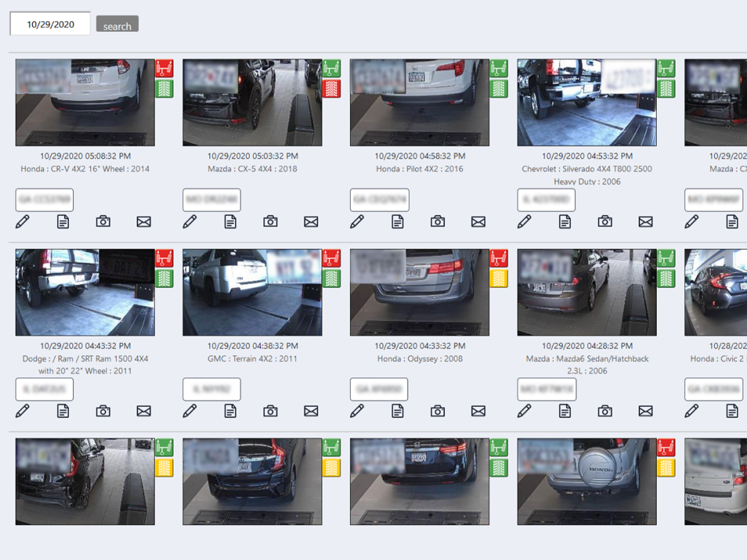
Task: Select text Mazda : CX-5 4X4 : 2018
Action: (x=252, y=169)
